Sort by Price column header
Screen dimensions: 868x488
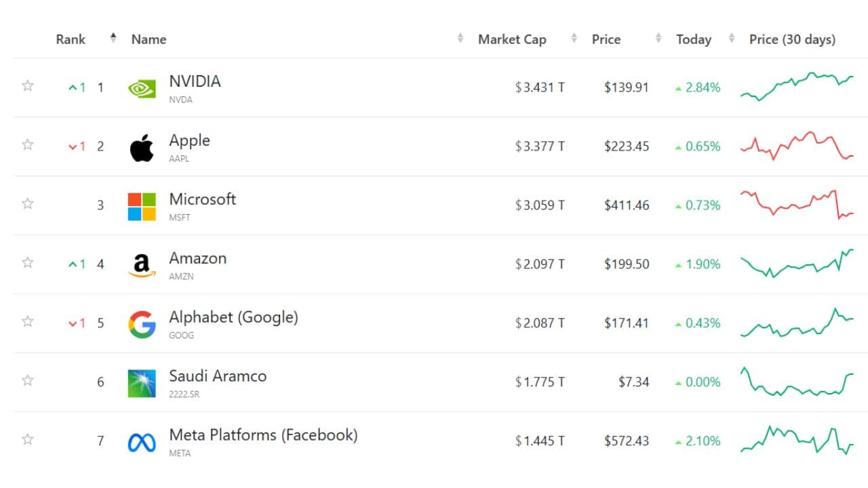point(606,39)
